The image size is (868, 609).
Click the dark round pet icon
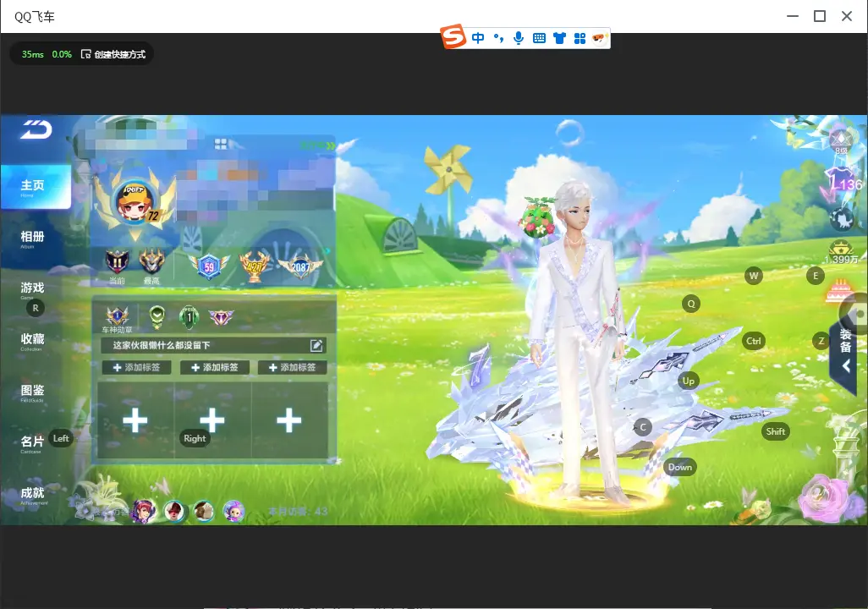(x=842, y=219)
